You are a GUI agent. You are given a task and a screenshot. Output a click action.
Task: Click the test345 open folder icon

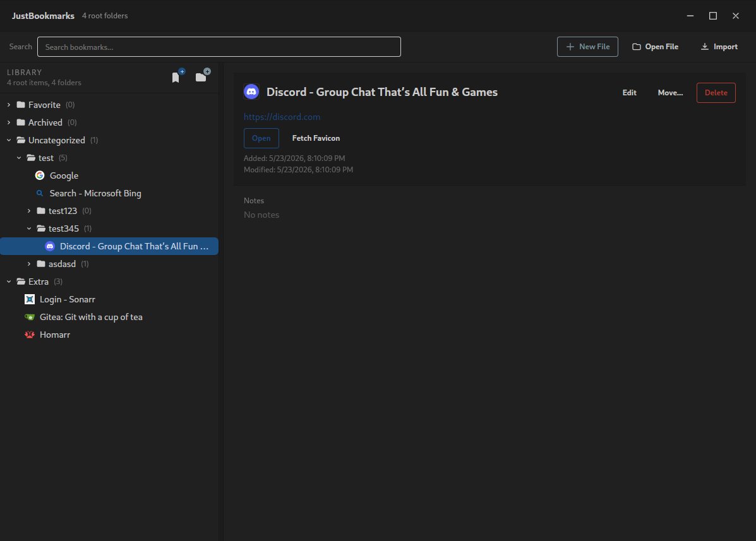[x=41, y=229]
